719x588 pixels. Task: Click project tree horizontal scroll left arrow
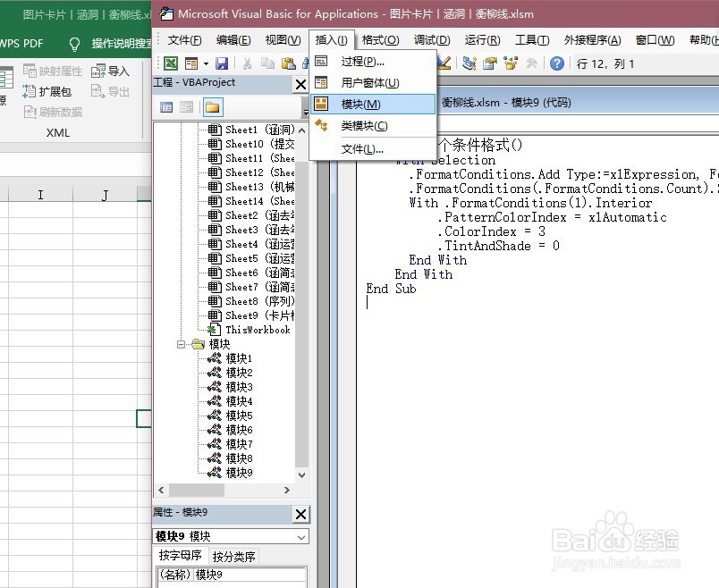click(161, 490)
